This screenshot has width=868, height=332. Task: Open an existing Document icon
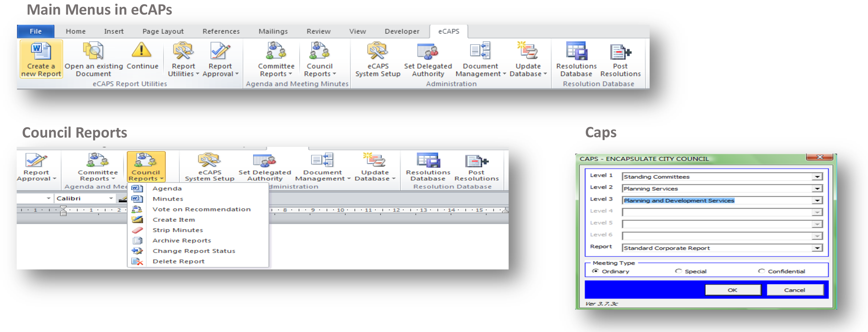tap(93, 52)
